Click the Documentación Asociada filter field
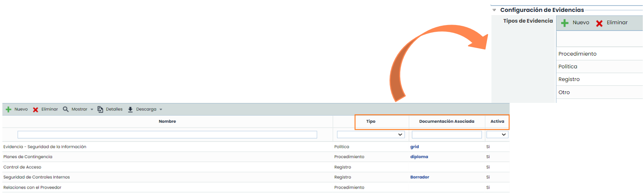644x193 pixels. [447, 135]
